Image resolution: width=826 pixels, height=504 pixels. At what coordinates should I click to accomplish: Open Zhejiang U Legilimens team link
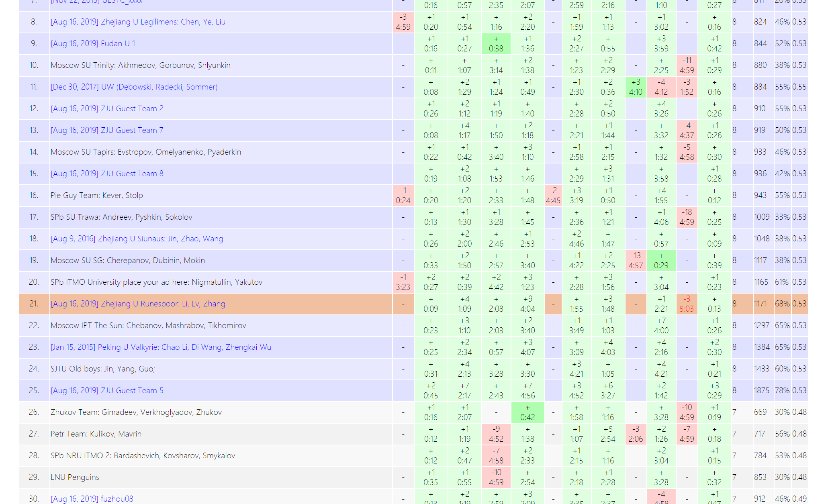pyautogui.click(x=138, y=22)
